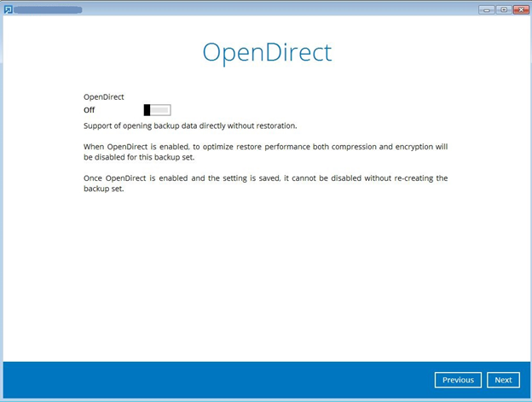Select the small OpenDirect label above the switch

pos(103,97)
